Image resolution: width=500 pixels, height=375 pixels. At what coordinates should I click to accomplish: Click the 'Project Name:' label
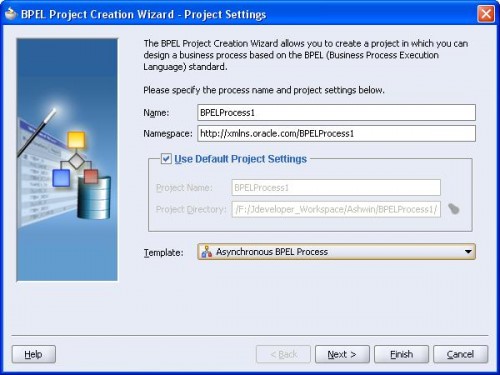coord(184,188)
